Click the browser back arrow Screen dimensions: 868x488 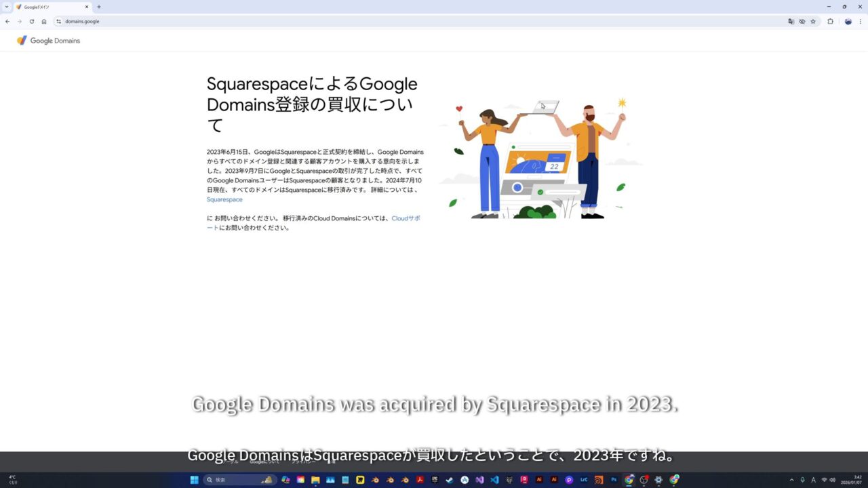click(x=7, y=22)
